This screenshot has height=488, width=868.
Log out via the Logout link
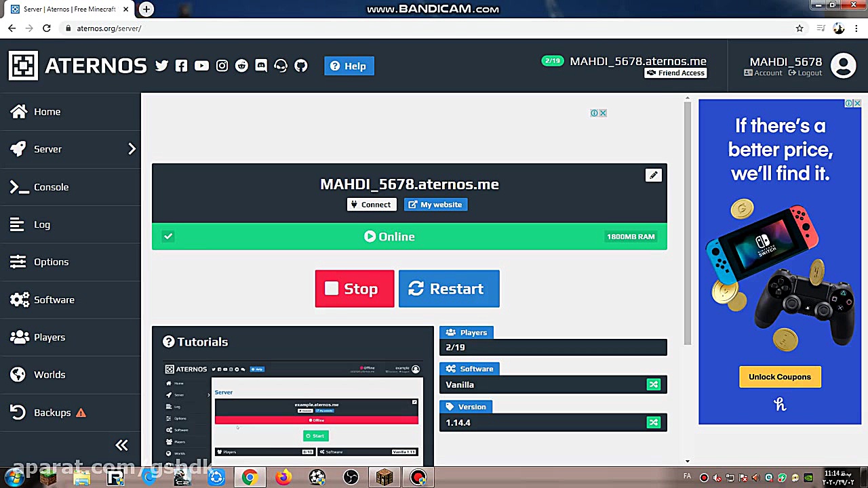click(x=805, y=73)
